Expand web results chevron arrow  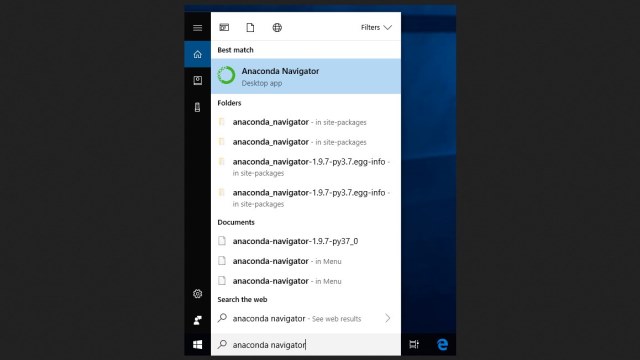pos(387,318)
